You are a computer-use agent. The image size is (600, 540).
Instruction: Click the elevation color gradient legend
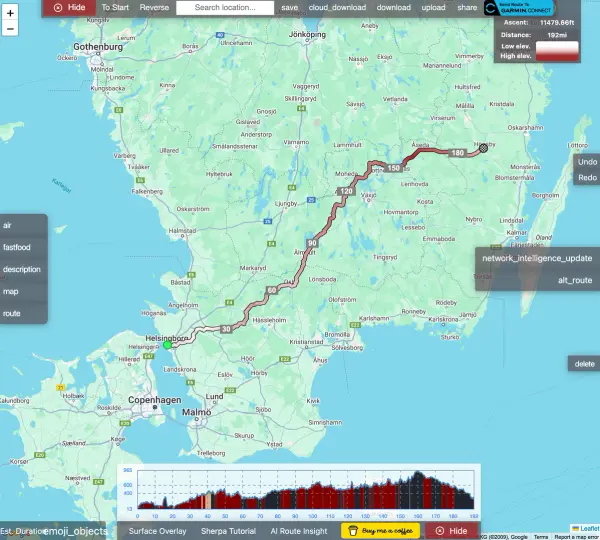pyautogui.click(x=557, y=51)
